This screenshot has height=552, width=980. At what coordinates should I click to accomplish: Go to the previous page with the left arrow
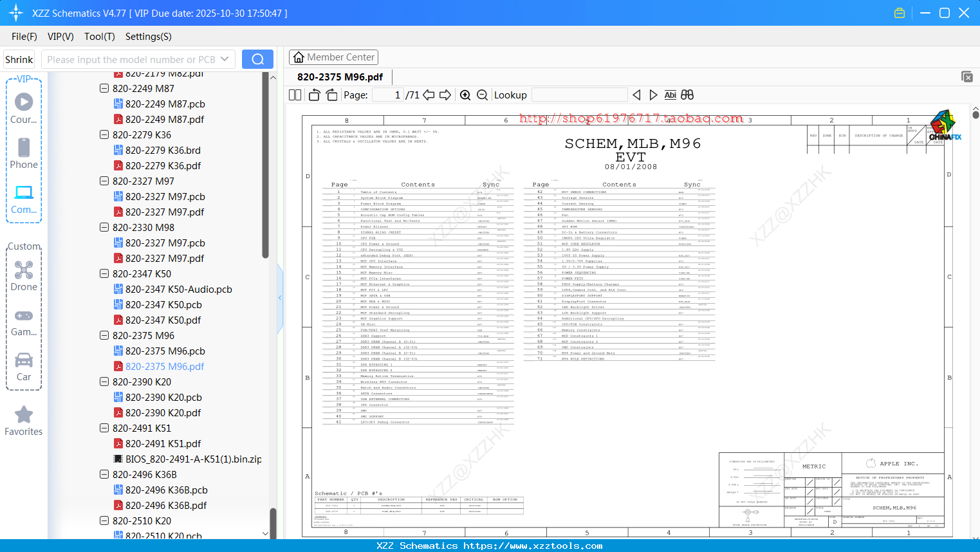(429, 95)
